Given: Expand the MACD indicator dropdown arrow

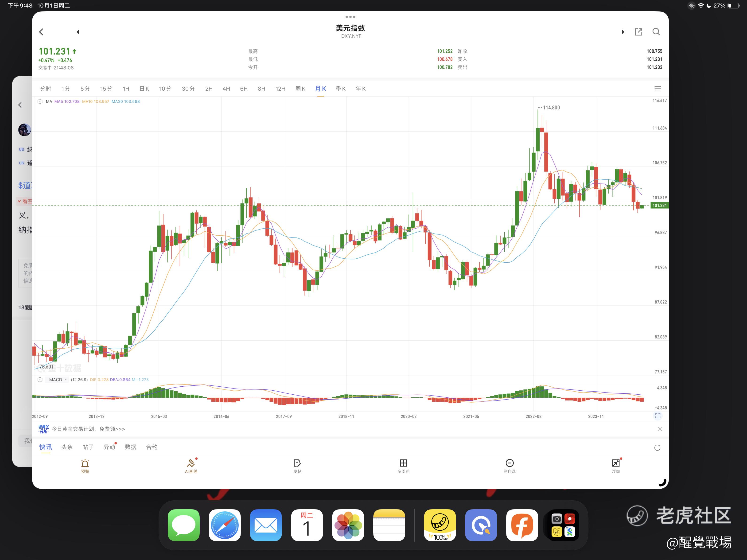Looking at the screenshot, I should (x=66, y=380).
